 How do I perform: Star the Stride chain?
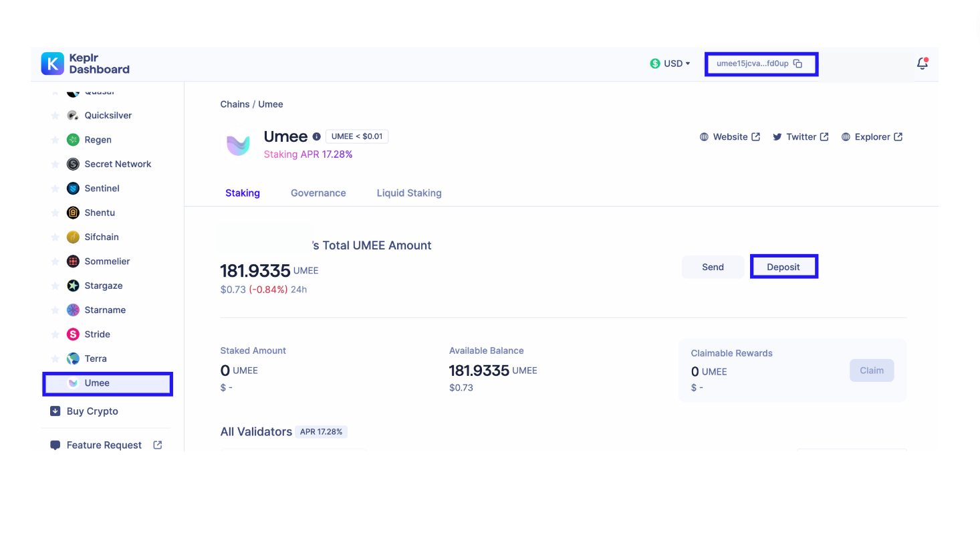55,334
